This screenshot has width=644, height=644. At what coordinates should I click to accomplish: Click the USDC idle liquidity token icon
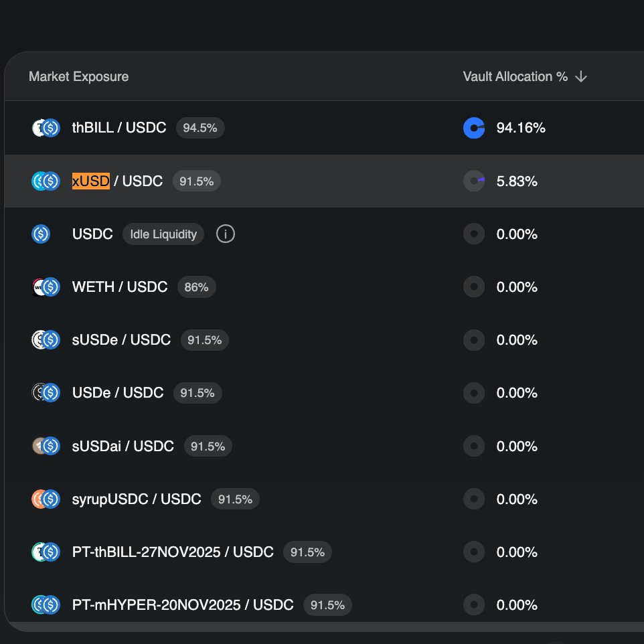point(41,234)
